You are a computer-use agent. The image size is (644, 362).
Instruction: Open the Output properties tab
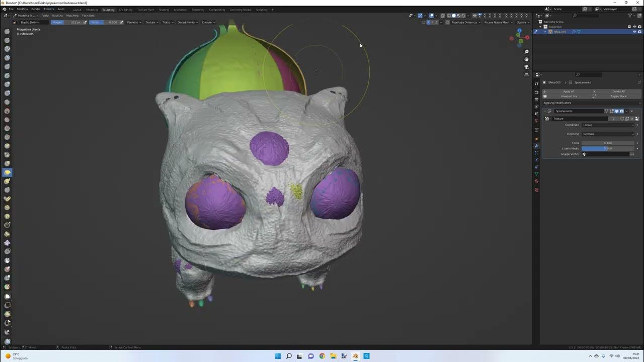[537, 100]
